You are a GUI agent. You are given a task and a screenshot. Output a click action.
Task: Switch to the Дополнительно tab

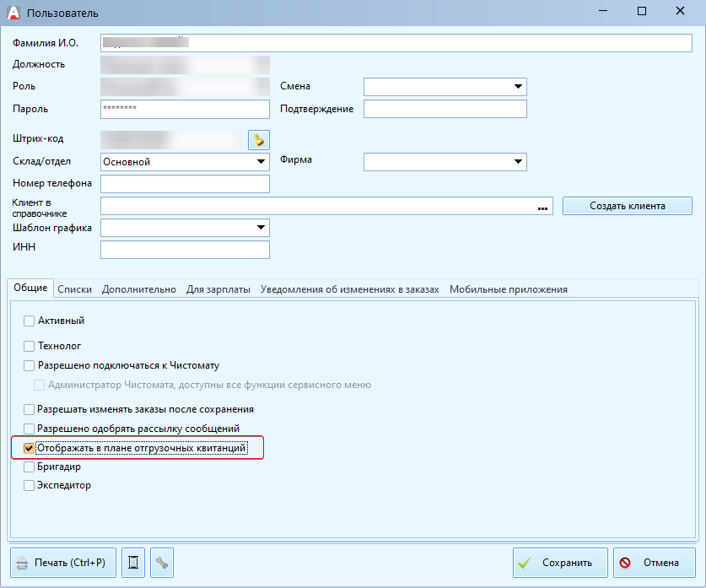pyautogui.click(x=138, y=289)
